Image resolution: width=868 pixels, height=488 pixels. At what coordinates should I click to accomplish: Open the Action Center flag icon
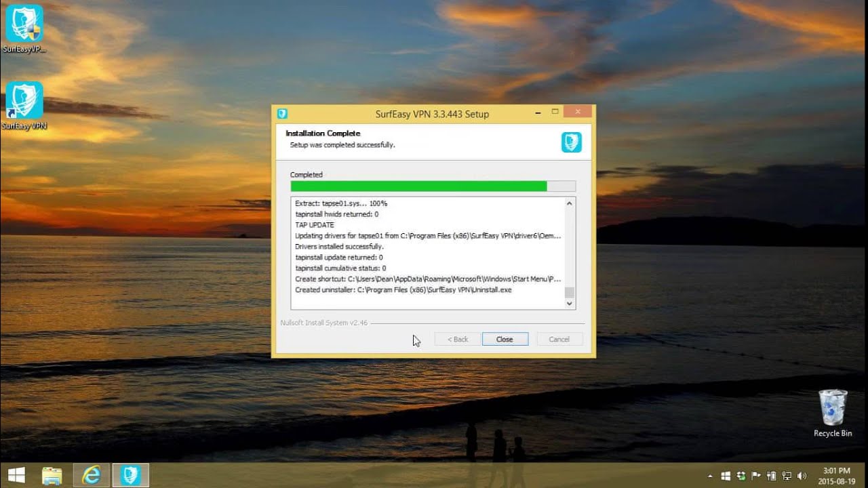(x=756, y=476)
